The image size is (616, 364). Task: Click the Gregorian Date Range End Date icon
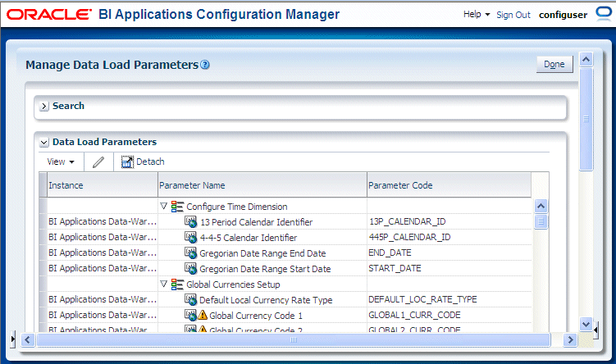point(190,253)
